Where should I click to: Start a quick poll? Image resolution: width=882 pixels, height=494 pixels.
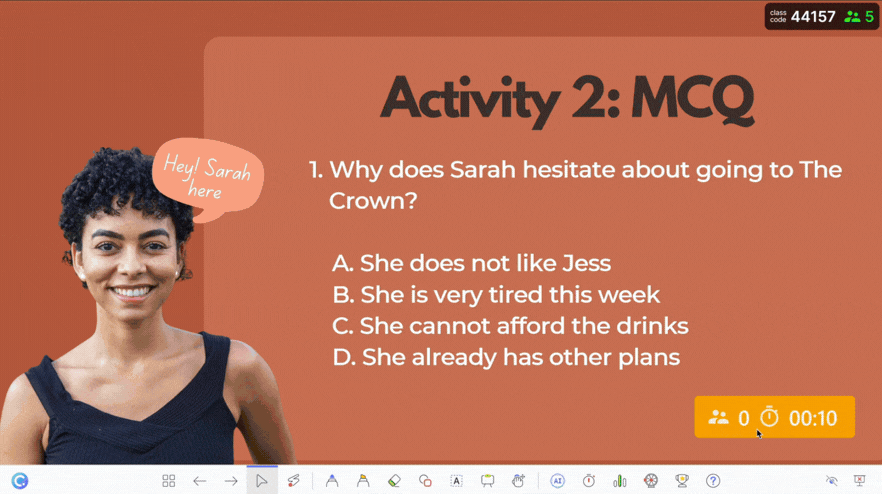click(x=620, y=481)
